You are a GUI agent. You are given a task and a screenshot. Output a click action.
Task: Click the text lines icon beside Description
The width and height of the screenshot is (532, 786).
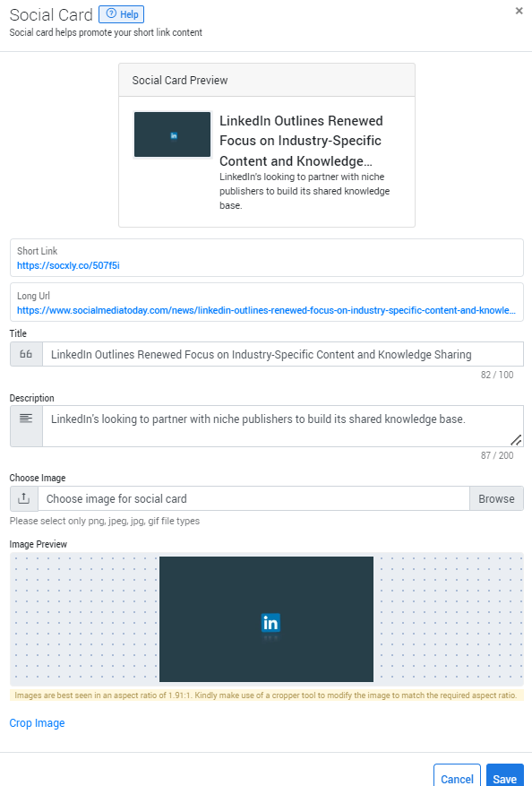[x=26, y=418]
